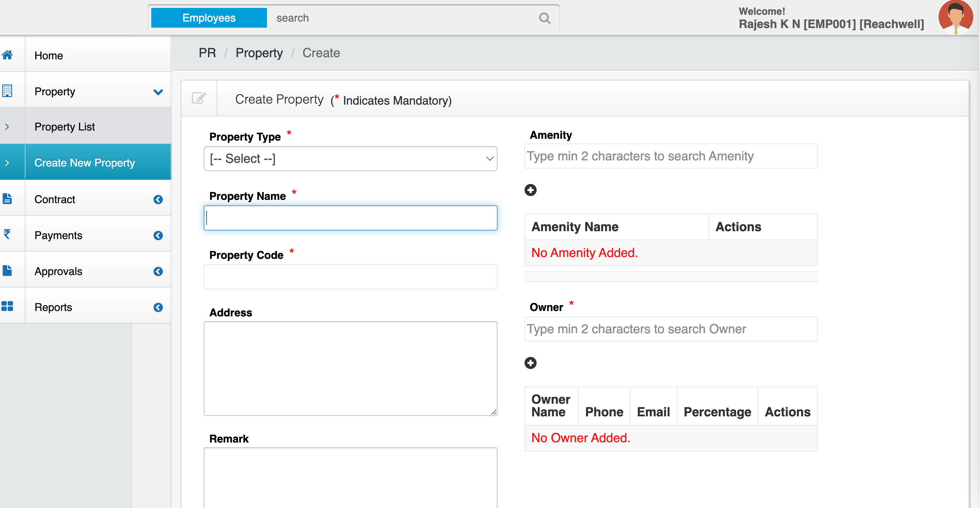980x508 pixels.
Task: Focus the Property Code input field
Action: 350,277
